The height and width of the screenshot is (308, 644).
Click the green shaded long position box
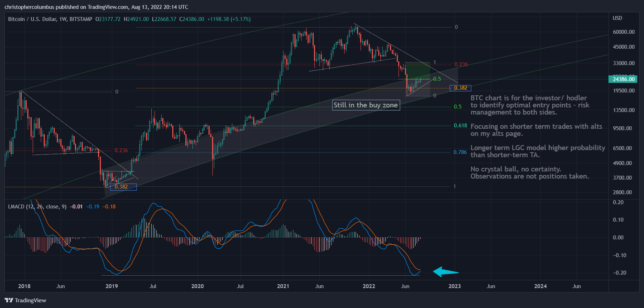pyautogui.click(x=417, y=70)
